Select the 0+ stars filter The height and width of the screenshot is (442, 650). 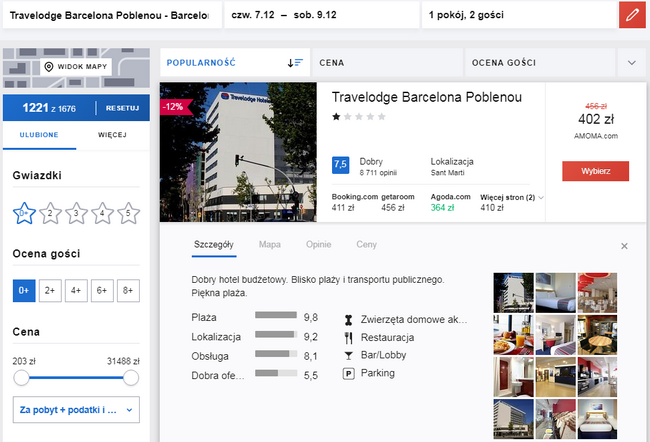tap(24, 212)
